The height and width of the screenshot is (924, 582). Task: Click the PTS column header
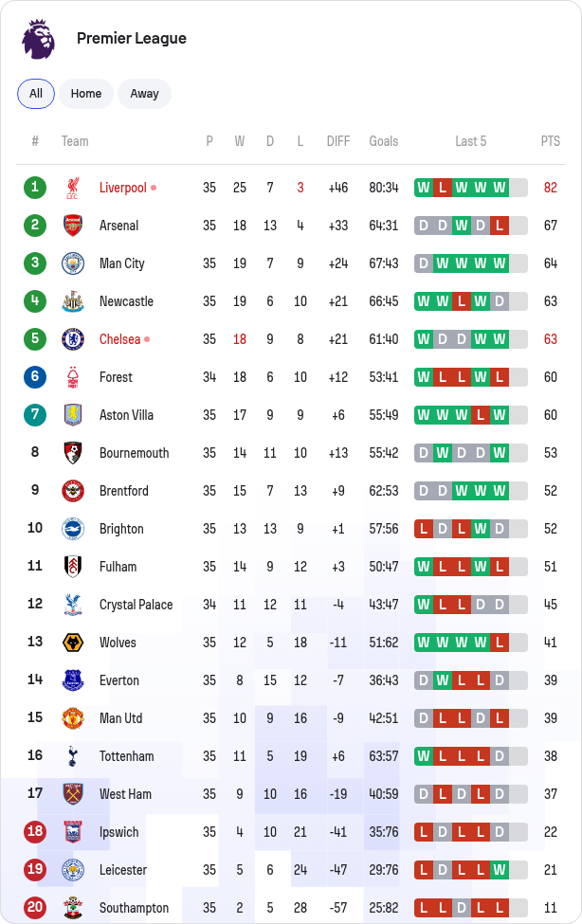[550, 141]
